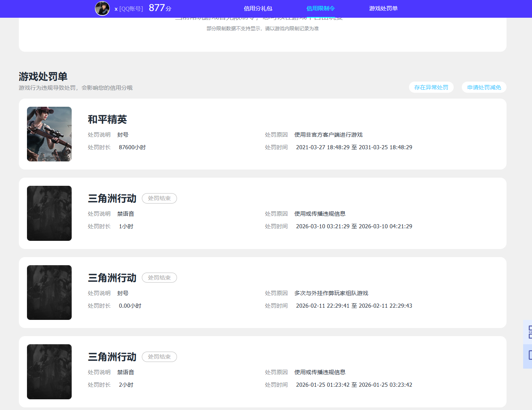Click the 和平精英 game title
Screen dimensions: 532x410
[x=107, y=119]
